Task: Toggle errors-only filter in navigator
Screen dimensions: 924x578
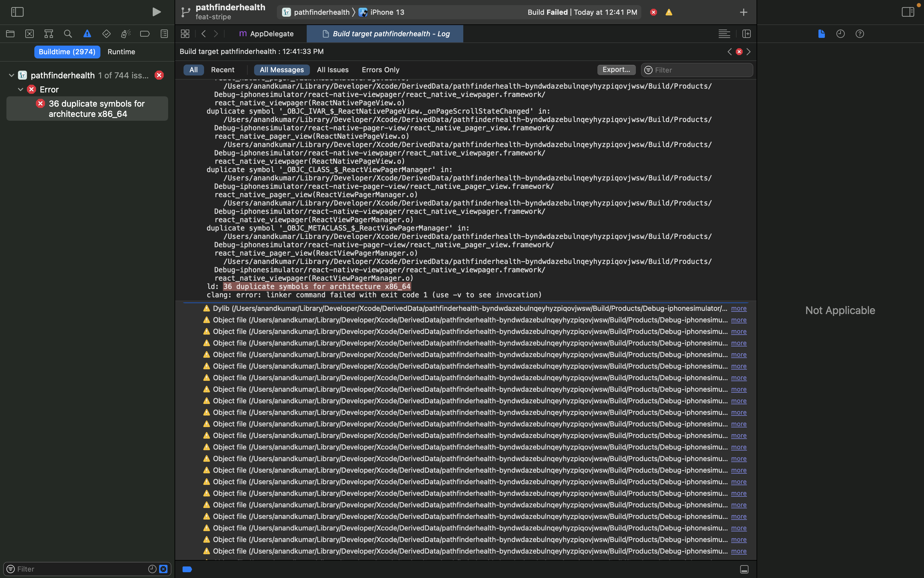Action: [x=163, y=569]
